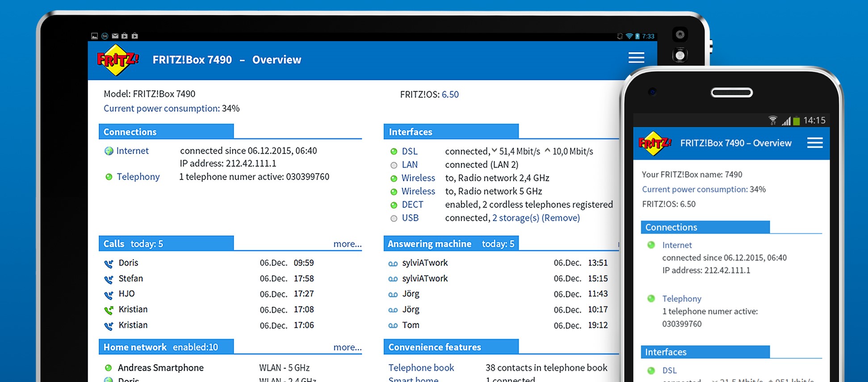
Task: Click '2 storage(s) (Remove)' link
Action: (x=536, y=218)
